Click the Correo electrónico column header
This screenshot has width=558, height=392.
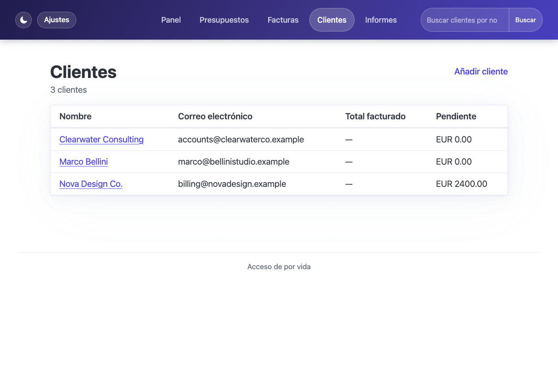click(x=215, y=116)
